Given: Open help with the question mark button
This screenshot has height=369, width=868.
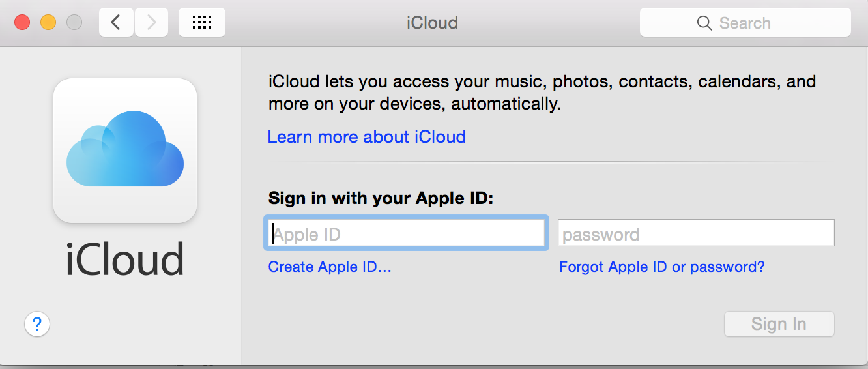Looking at the screenshot, I should pyautogui.click(x=37, y=323).
